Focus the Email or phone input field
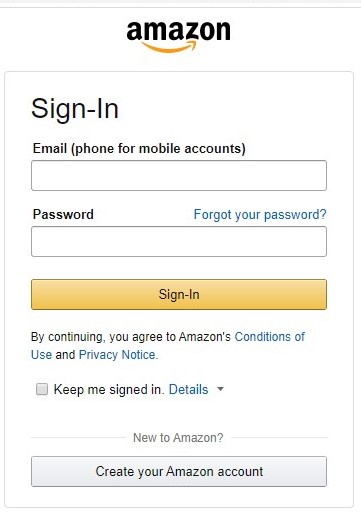Viewport: 361px width, 521px height. (179, 175)
